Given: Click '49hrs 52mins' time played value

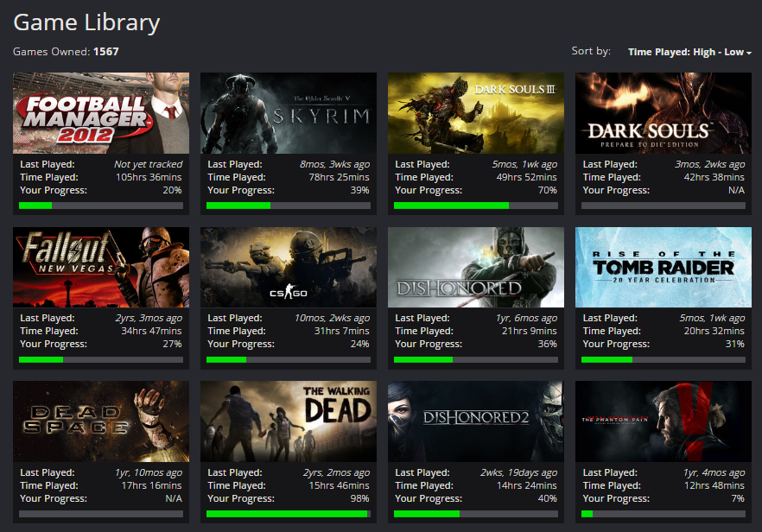Looking at the screenshot, I should (x=527, y=177).
